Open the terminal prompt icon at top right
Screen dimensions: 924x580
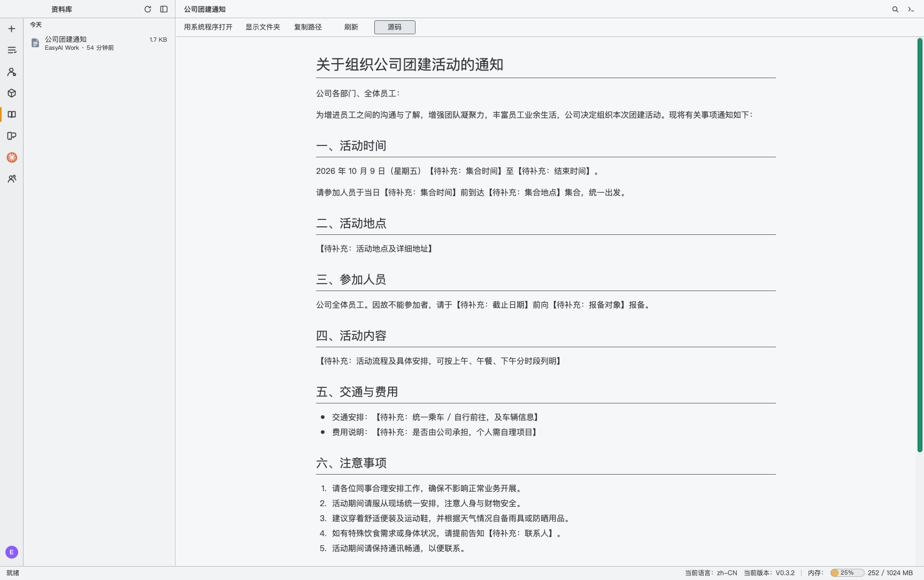[911, 9]
